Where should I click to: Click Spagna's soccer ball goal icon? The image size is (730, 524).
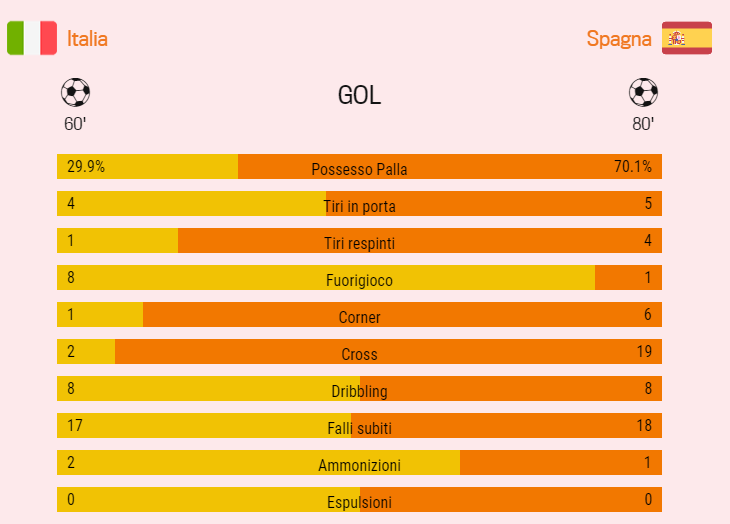643,93
